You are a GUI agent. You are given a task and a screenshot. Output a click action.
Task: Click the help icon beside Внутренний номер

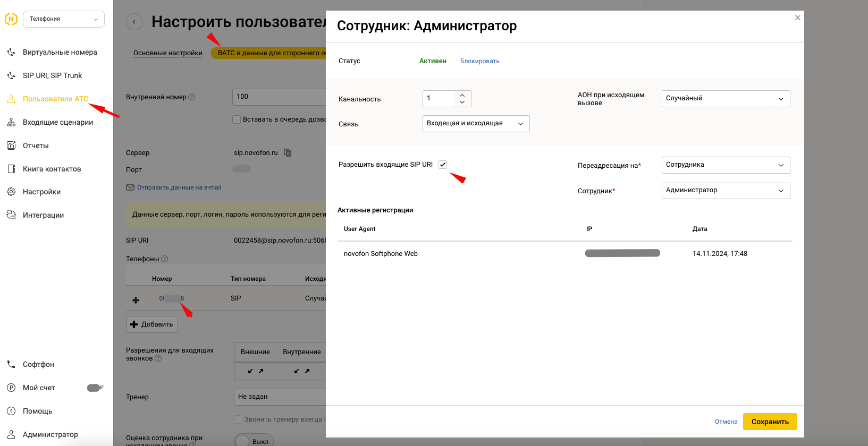tap(192, 97)
